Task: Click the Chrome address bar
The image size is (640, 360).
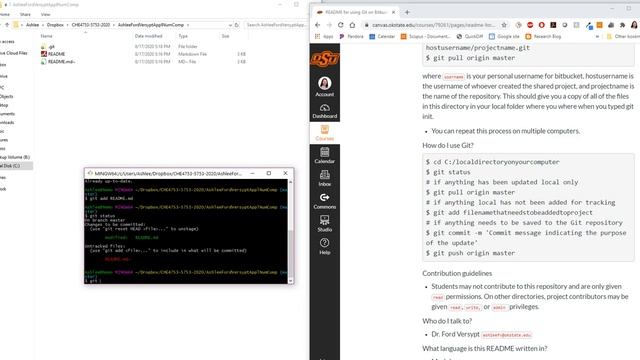Action: coord(433,25)
